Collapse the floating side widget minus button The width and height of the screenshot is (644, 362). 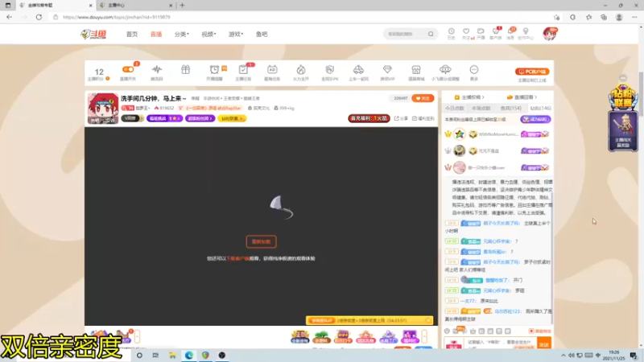point(623,77)
